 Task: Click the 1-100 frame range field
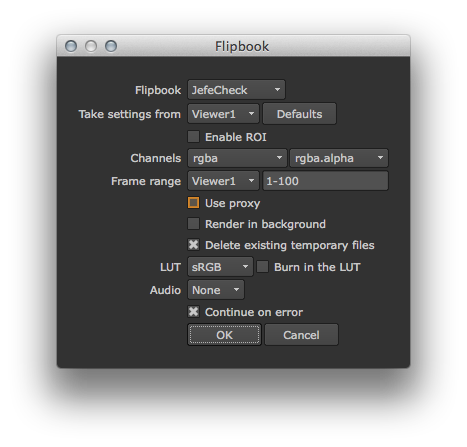[325, 181]
